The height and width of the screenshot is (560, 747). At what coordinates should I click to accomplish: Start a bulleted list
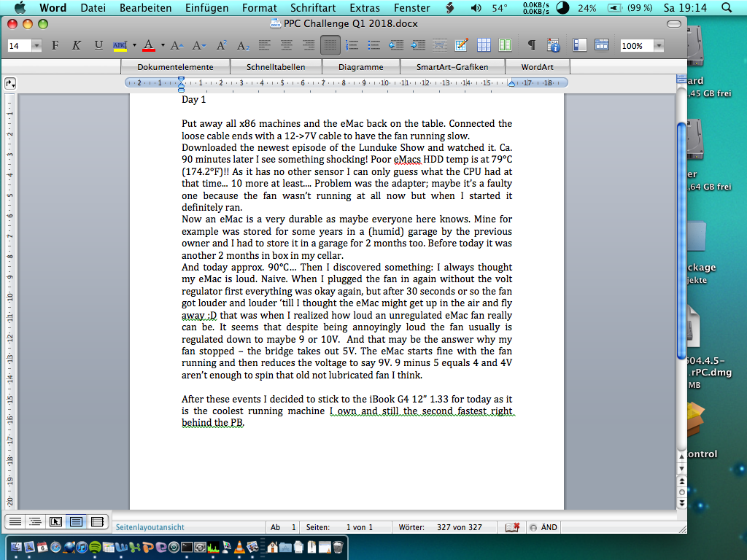(x=374, y=45)
